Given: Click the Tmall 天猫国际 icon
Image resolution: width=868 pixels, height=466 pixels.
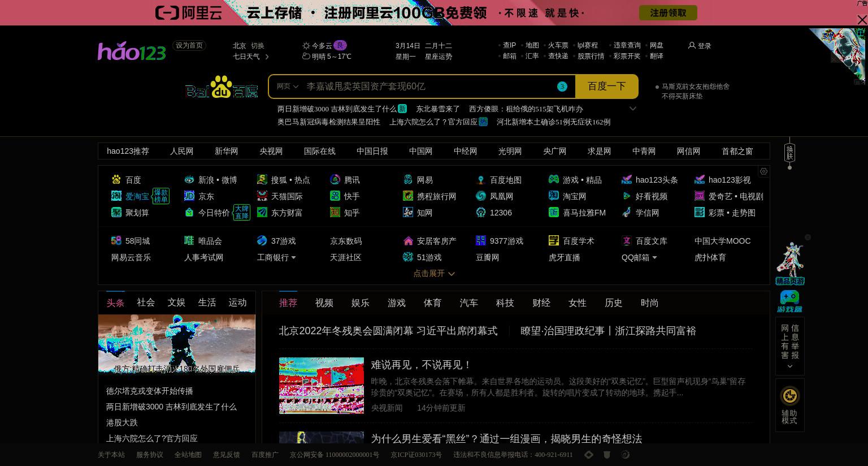Looking at the screenshot, I should [x=262, y=196].
